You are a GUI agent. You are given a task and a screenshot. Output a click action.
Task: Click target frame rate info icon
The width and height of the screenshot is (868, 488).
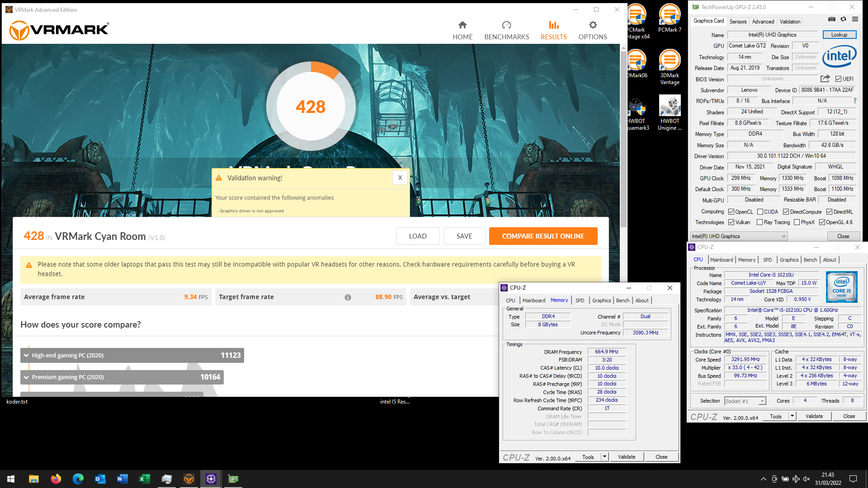pyautogui.click(x=348, y=297)
